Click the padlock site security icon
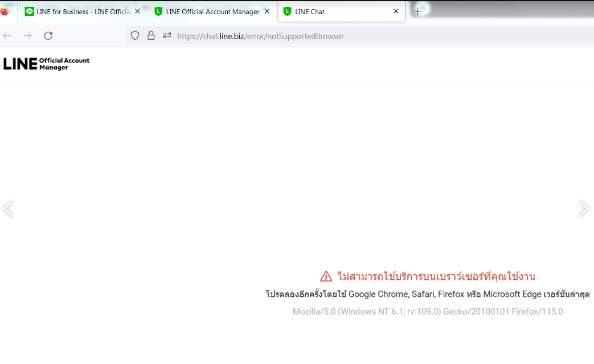Viewport: 594px width, 364px height. 151,36
